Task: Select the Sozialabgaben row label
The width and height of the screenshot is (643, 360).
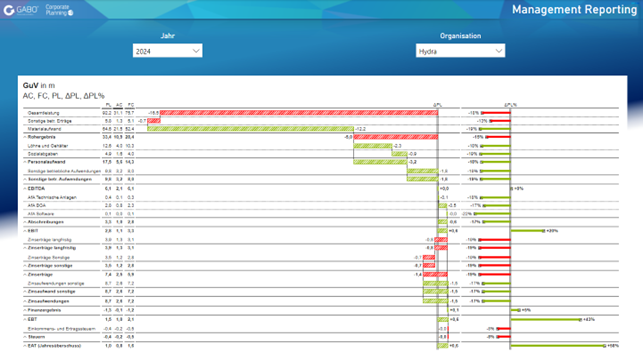Action: pos(42,154)
